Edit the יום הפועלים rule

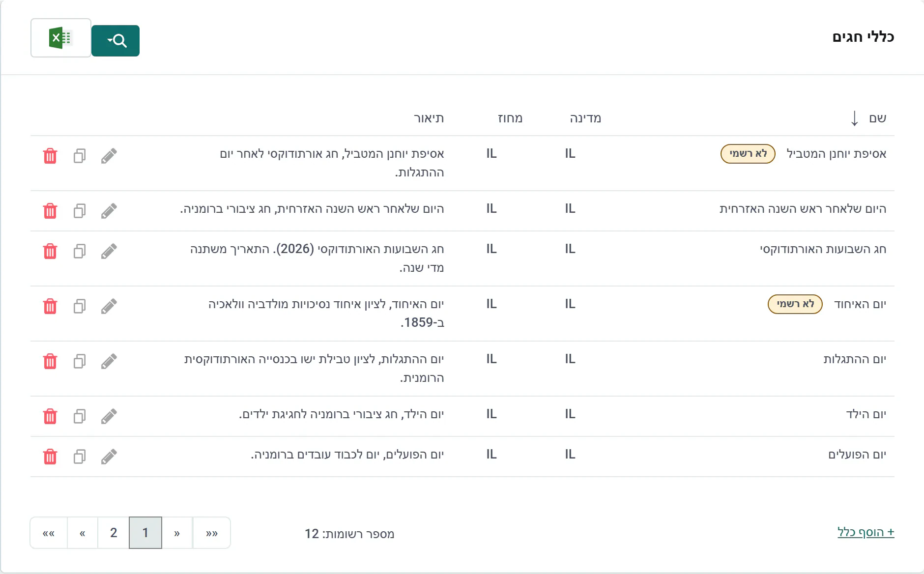point(109,457)
